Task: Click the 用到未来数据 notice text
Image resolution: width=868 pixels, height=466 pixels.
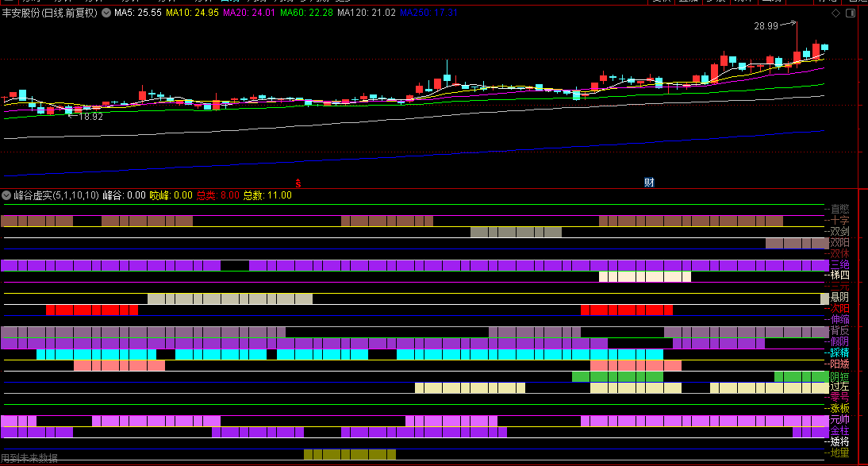Action: click(x=29, y=458)
